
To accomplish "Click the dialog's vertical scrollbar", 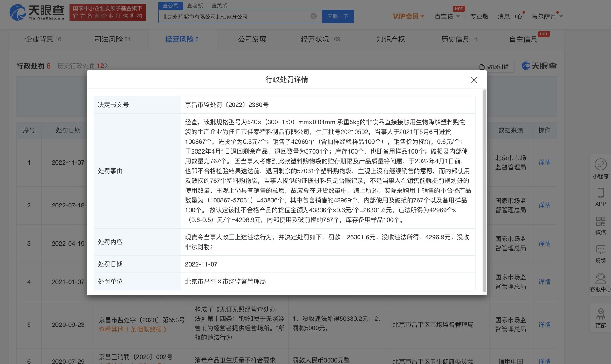I will (x=484, y=191).
